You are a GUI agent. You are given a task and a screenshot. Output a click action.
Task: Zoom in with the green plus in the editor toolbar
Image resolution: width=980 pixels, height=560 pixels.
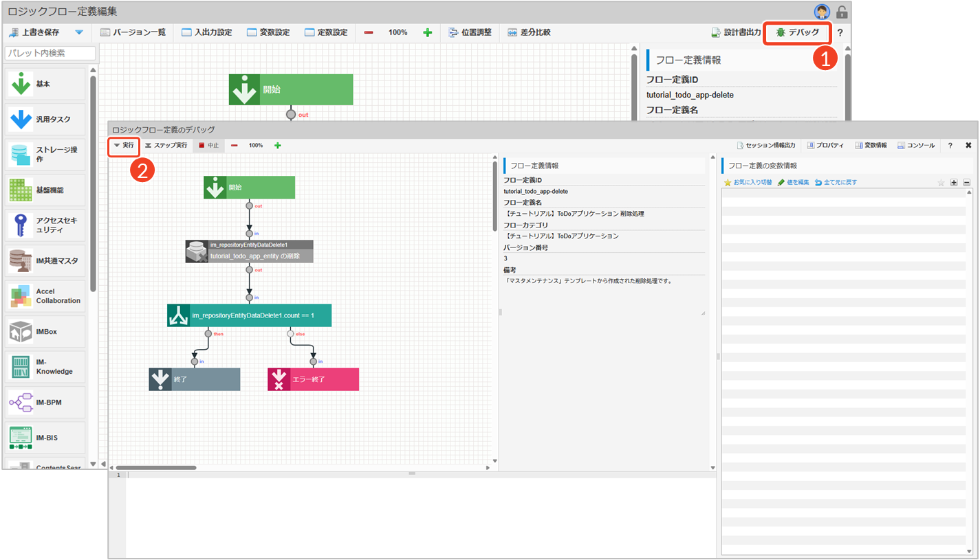coord(427,32)
